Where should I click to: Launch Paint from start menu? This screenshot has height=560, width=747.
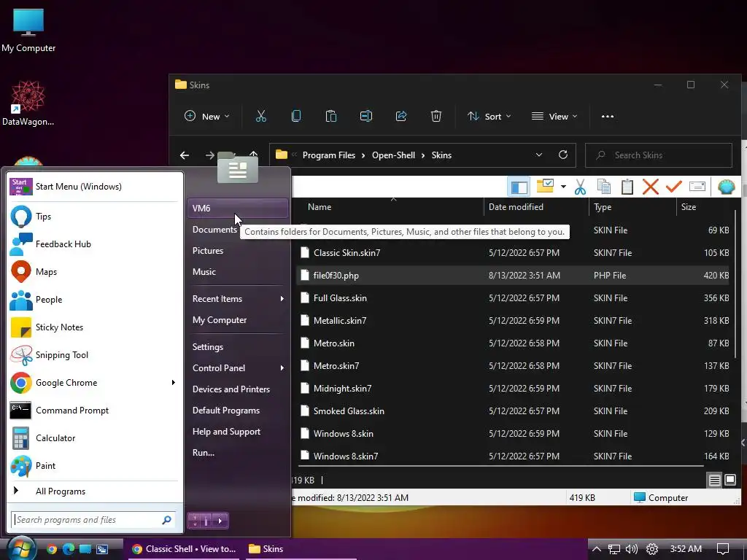pos(94,466)
